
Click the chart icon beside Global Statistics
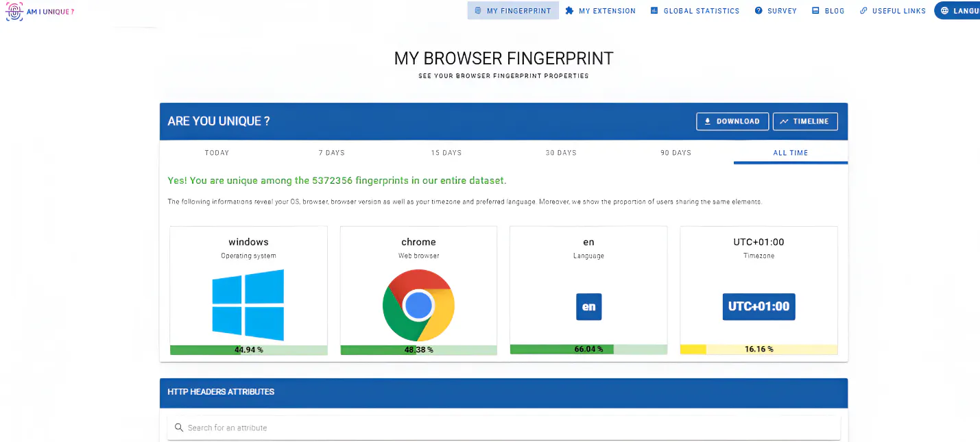pyautogui.click(x=654, y=11)
